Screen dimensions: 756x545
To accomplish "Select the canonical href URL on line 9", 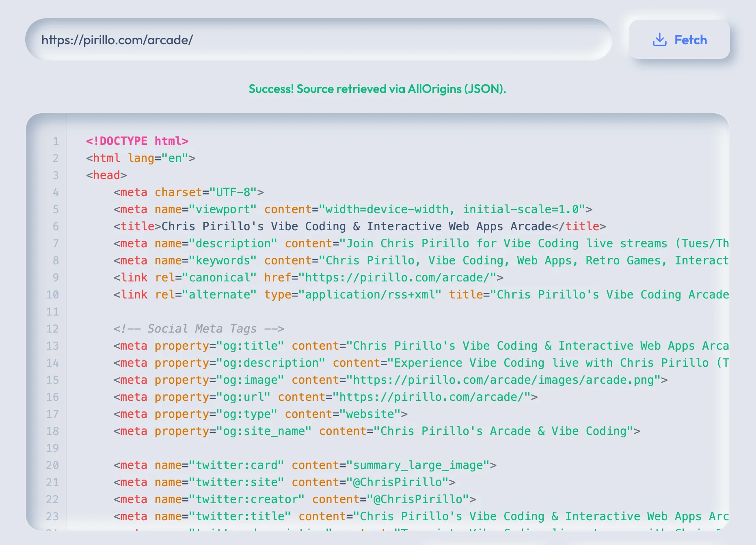I will click(402, 277).
